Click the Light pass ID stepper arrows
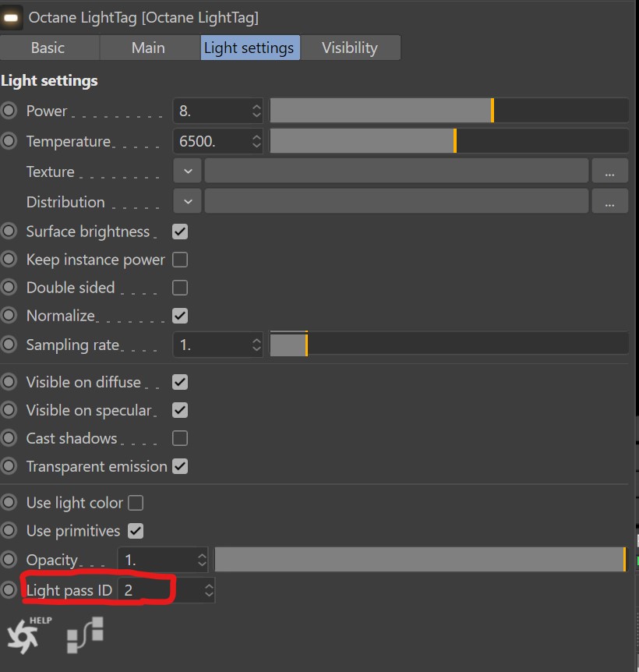This screenshot has height=672, width=639. (209, 590)
